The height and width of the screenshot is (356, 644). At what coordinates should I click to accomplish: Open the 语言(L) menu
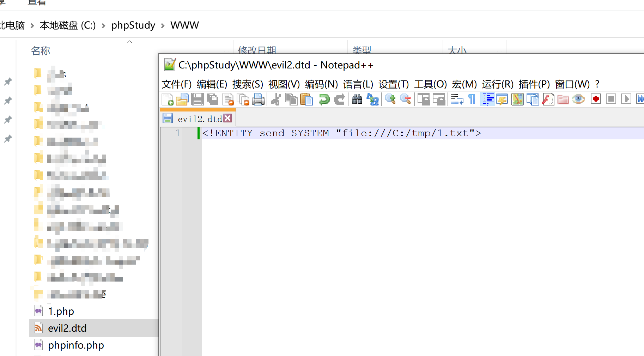(358, 84)
